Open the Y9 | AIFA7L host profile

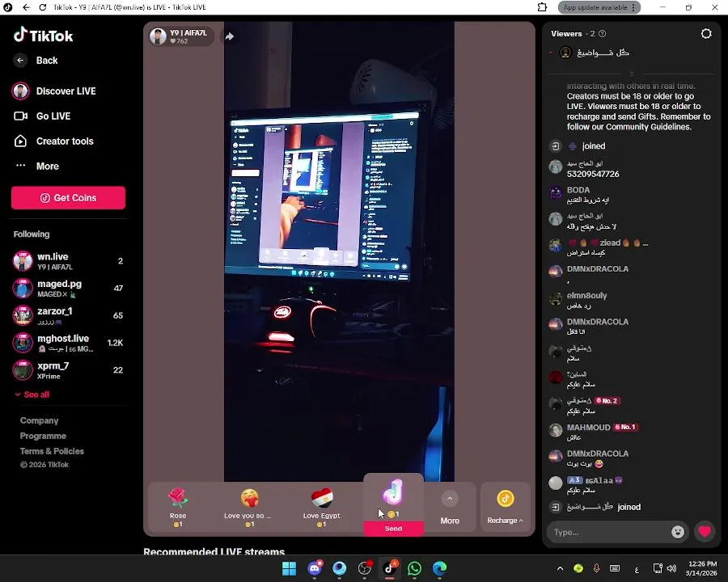click(x=181, y=36)
